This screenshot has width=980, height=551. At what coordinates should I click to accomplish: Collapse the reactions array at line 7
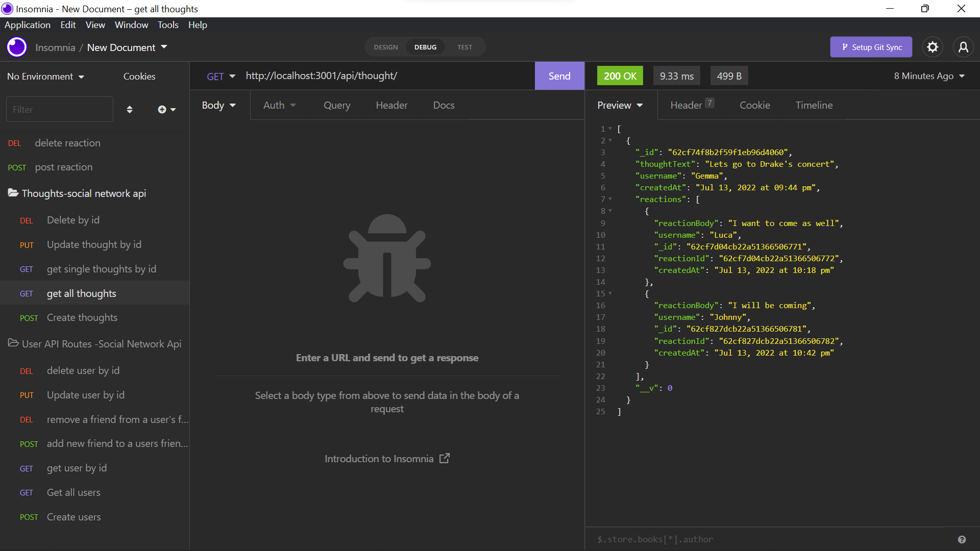[x=610, y=199]
